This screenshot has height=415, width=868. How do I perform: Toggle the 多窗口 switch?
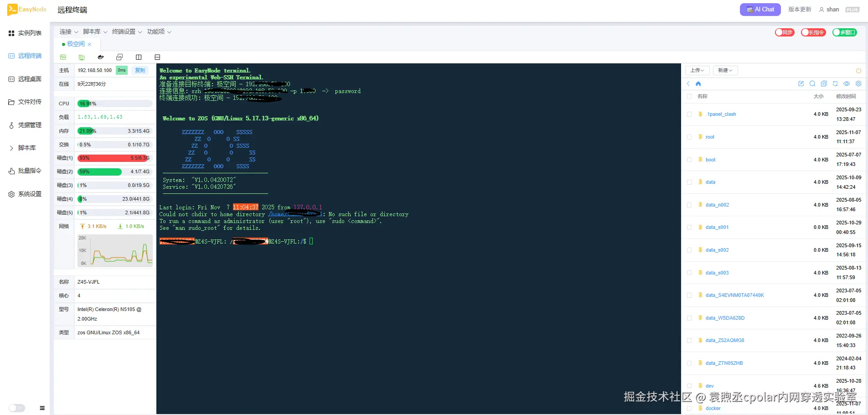point(845,32)
